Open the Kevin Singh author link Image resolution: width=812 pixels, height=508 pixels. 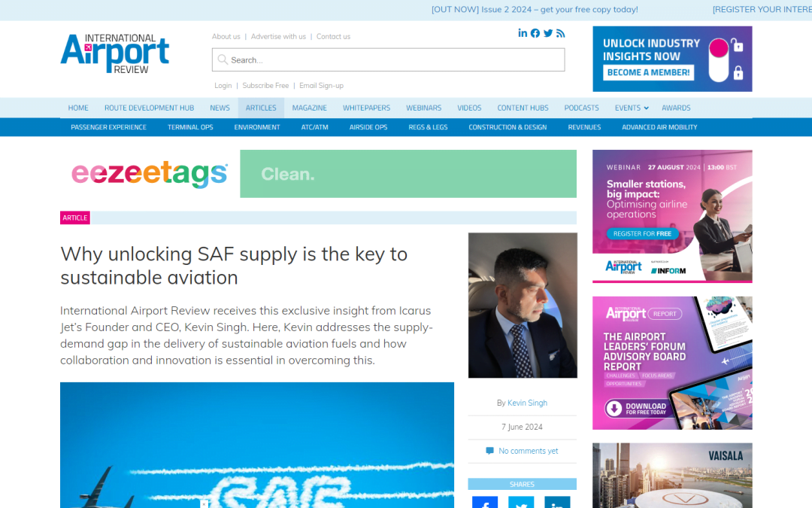click(x=527, y=403)
